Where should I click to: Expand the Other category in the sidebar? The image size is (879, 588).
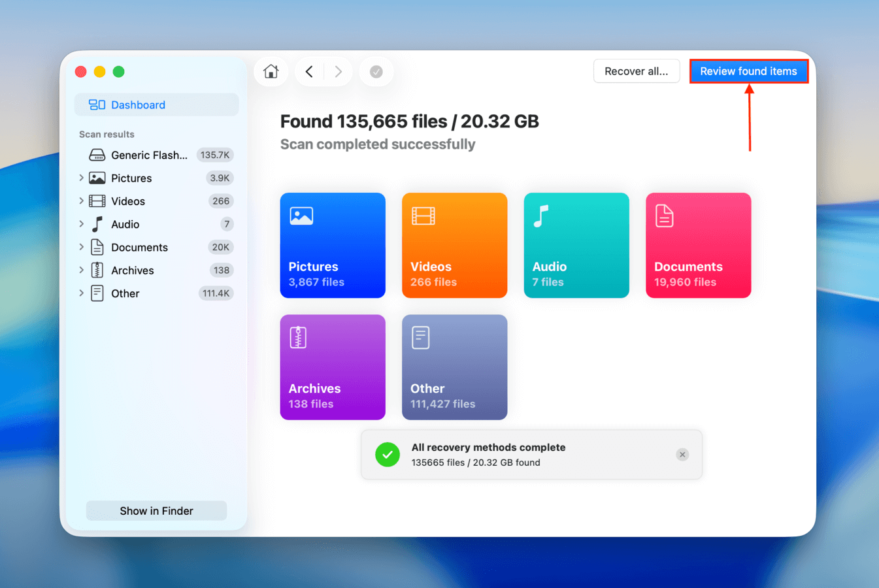[81, 293]
